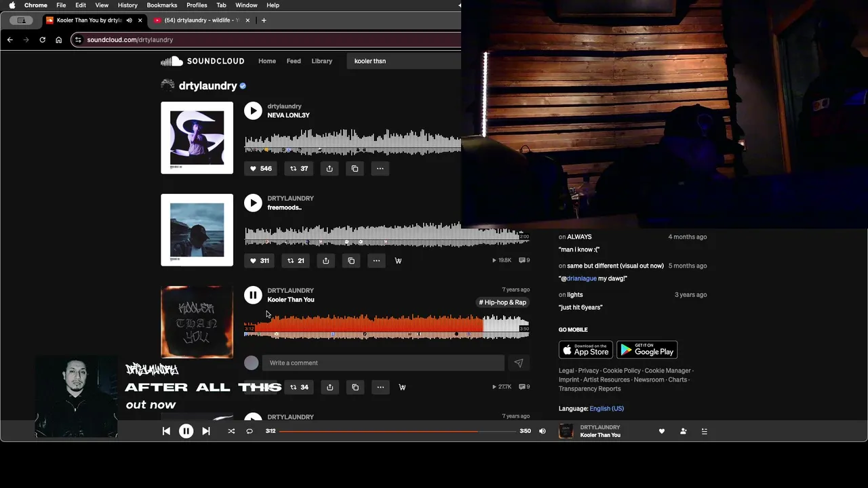Copy link icon for Kooler Than You
This screenshot has height=488, width=868.
(x=355, y=388)
